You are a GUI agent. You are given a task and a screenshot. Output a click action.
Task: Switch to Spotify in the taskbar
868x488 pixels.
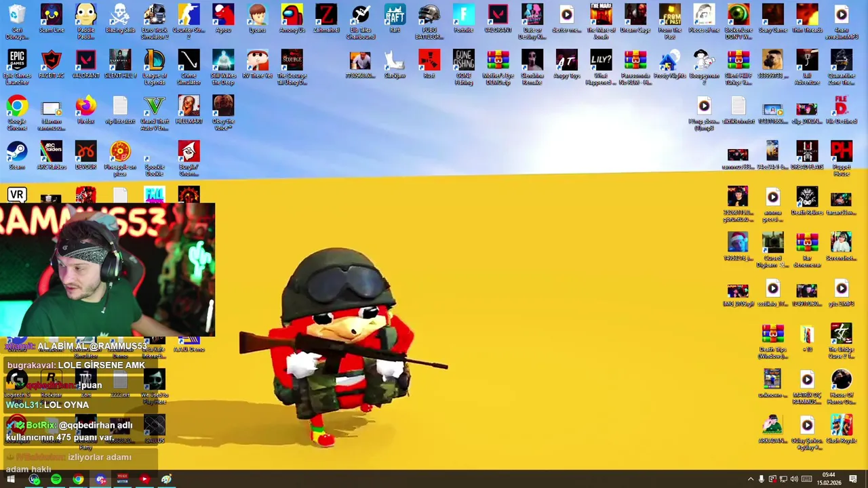(x=56, y=480)
